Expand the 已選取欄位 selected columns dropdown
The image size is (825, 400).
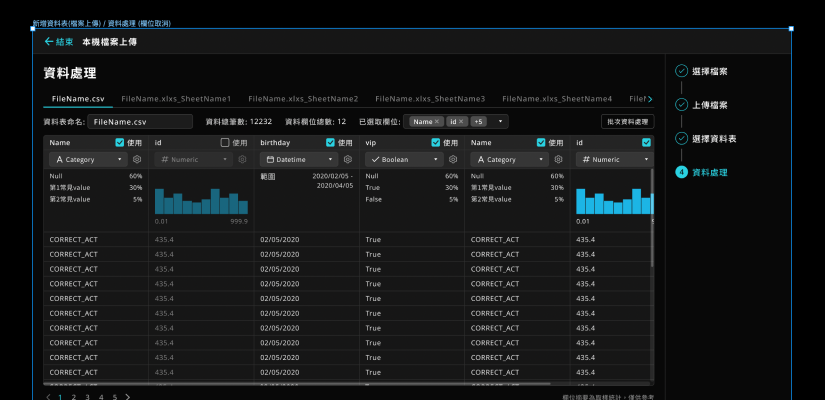point(500,122)
